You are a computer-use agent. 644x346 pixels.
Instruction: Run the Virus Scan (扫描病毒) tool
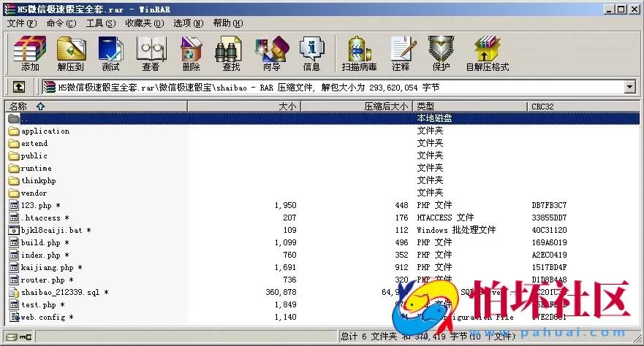pyautogui.click(x=359, y=53)
